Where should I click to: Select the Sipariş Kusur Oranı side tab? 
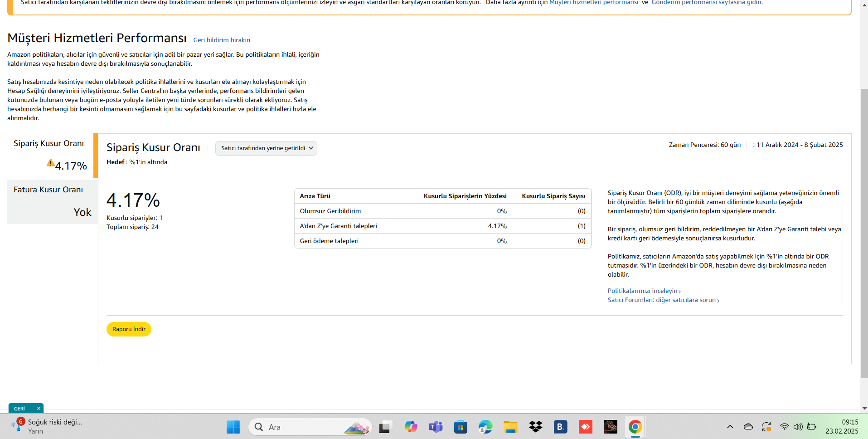pos(50,156)
